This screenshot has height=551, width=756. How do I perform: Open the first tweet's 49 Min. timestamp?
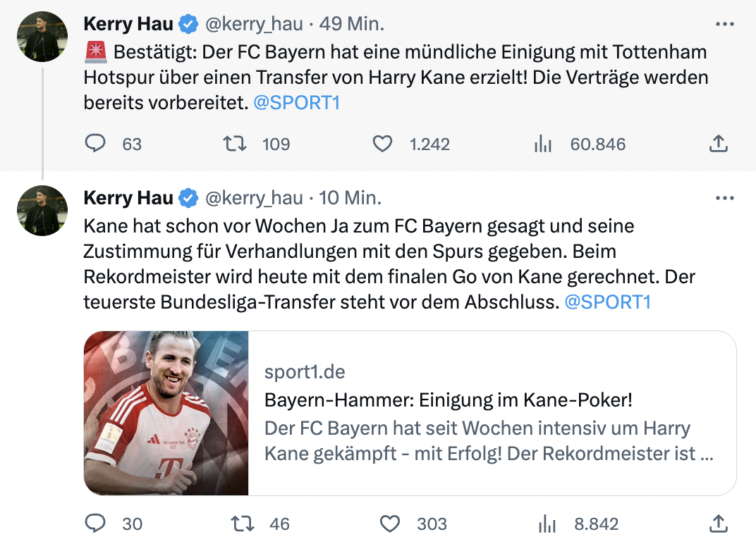tap(351, 24)
